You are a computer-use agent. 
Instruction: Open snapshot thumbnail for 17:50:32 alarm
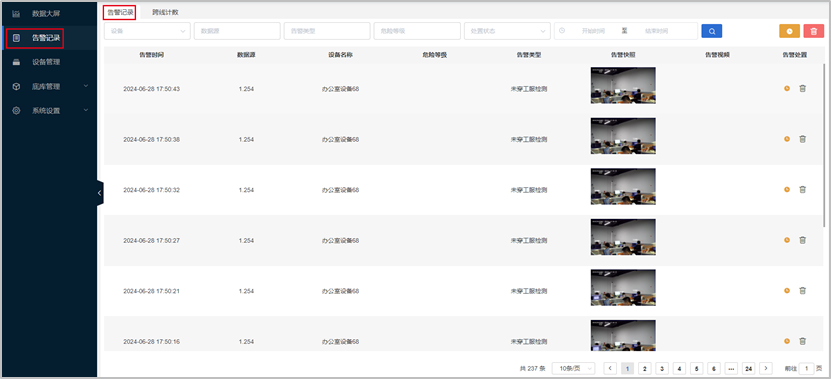click(x=623, y=187)
